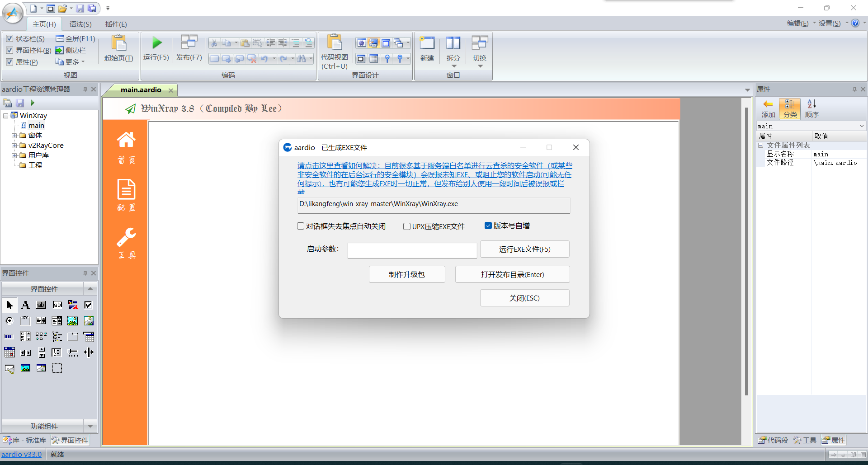Toggle the 侧边栏 sidebar button
The image size is (868, 465).
coord(71,50)
